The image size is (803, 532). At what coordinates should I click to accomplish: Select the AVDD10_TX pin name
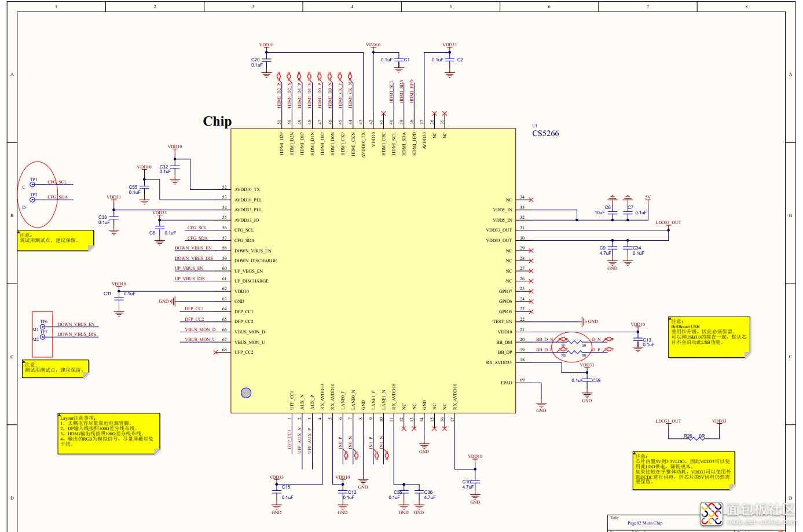pos(247,190)
